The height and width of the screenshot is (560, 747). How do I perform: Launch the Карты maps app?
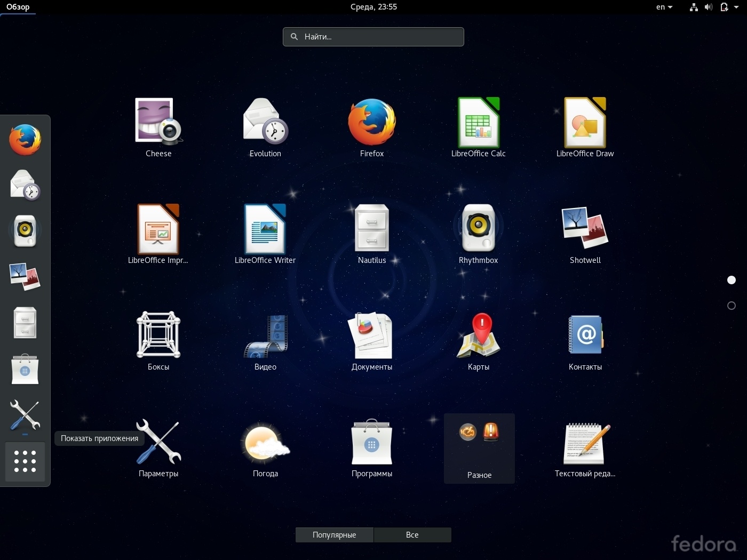coord(479,341)
